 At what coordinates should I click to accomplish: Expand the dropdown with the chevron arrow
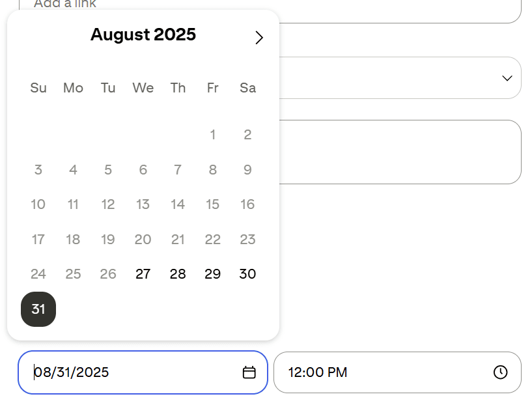(507, 78)
